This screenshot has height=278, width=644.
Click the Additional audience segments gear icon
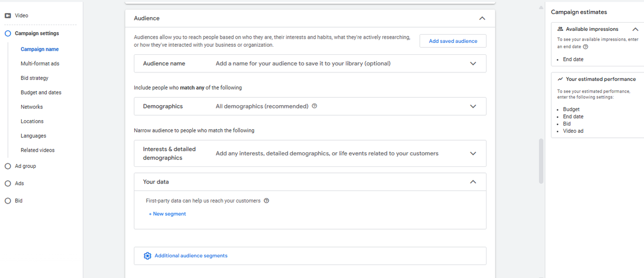[x=147, y=256]
